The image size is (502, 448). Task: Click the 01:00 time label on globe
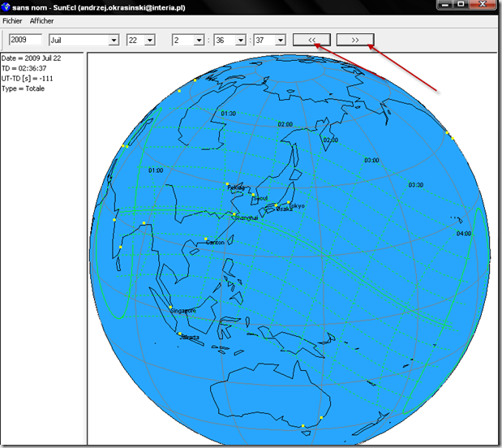click(x=156, y=170)
